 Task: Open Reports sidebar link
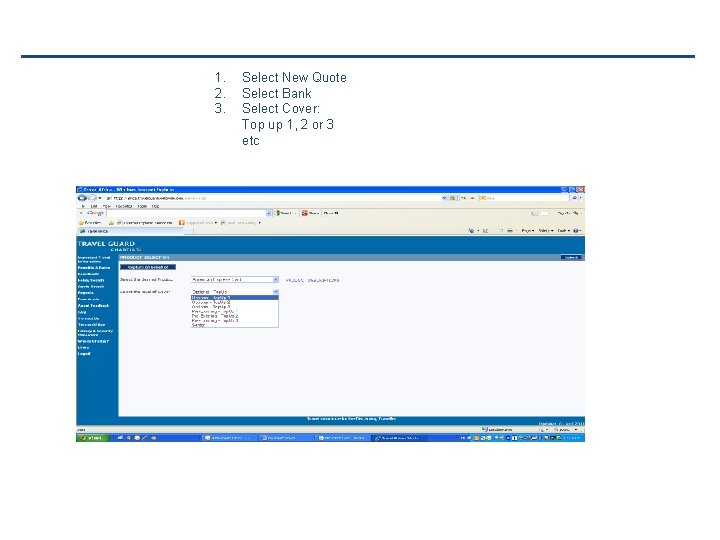click(x=85, y=292)
